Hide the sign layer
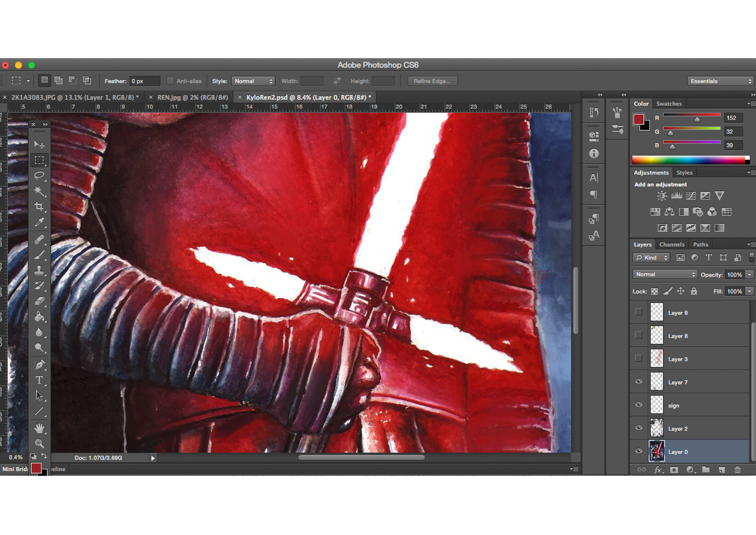The image size is (756, 535). [x=639, y=405]
